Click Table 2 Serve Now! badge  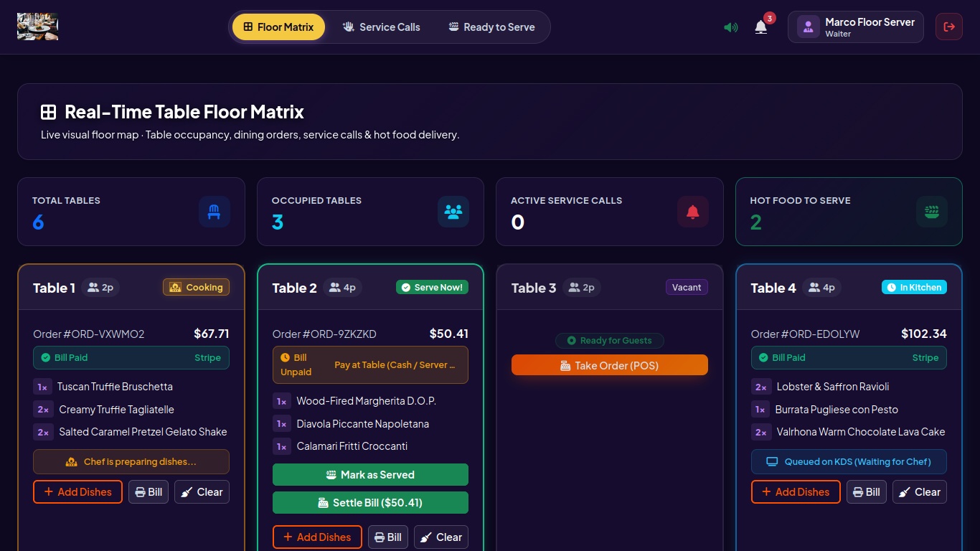pos(432,288)
